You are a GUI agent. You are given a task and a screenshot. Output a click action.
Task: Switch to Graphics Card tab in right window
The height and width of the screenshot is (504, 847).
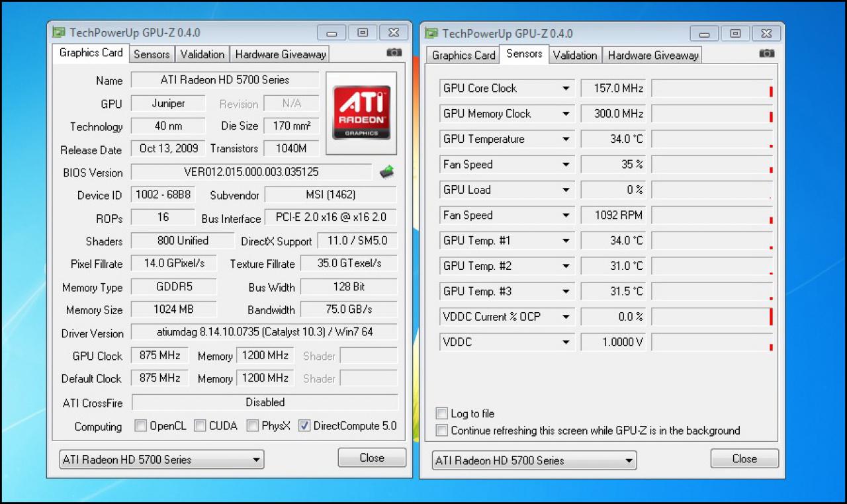[x=463, y=55]
